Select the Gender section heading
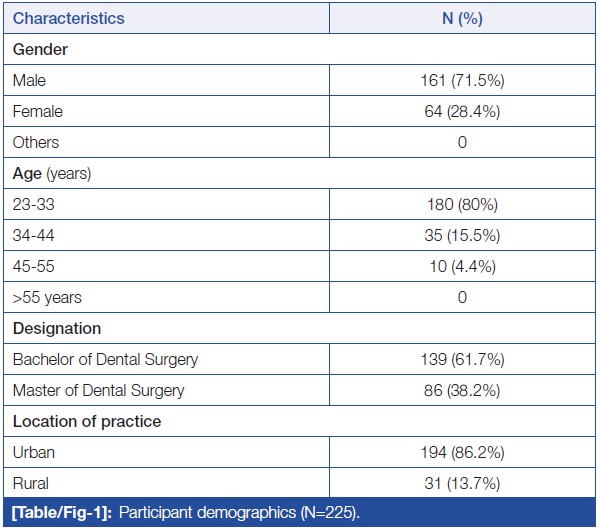This screenshot has height=531, width=600. [x=40, y=49]
